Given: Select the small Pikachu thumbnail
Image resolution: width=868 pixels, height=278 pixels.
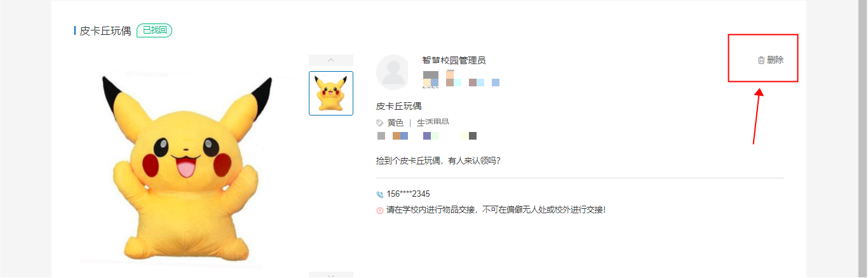Looking at the screenshot, I should click(331, 93).
